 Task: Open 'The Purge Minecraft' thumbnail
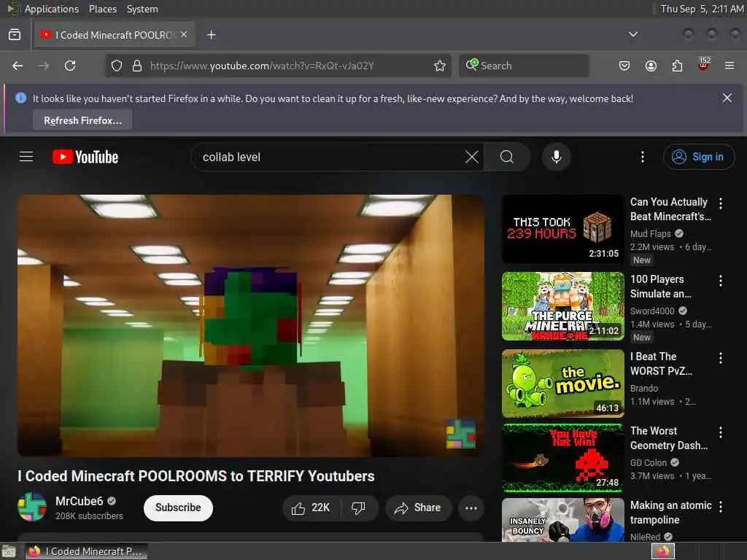(562, 306)
